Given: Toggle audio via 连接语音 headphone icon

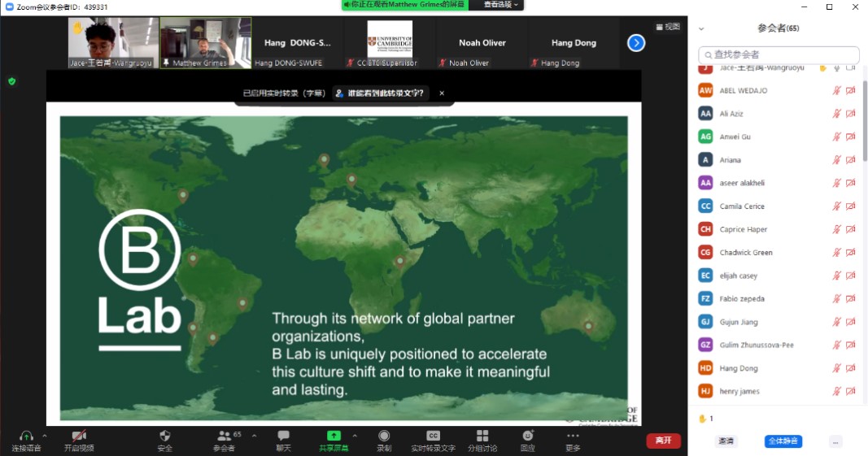Looking at the screenshot, I should click(x=26, y=436).
